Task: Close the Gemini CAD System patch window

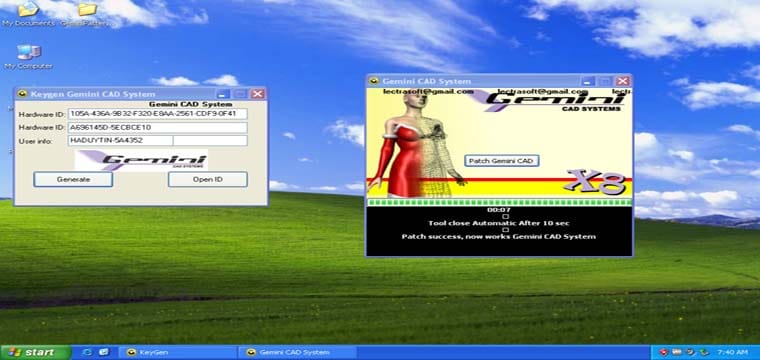Action: 622,81
